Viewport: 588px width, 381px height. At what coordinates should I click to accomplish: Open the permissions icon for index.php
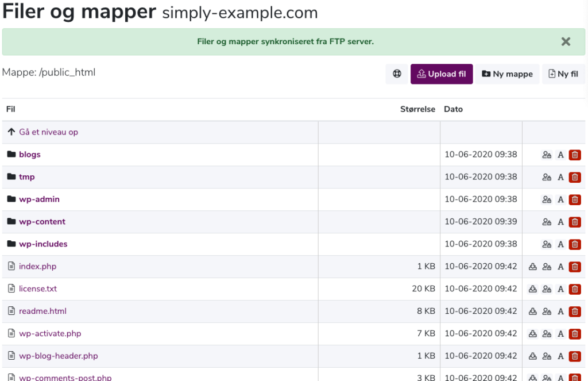pos(547,267)
